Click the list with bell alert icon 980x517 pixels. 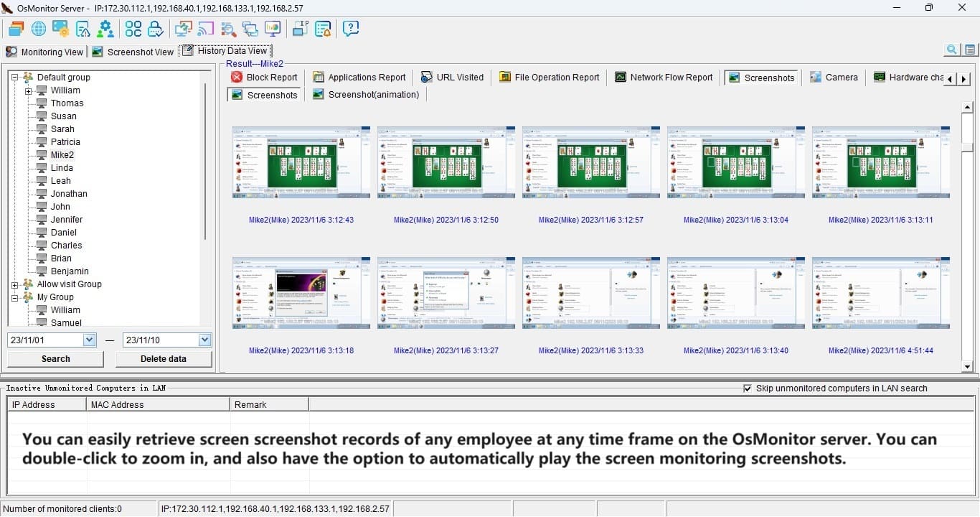pos(323,29)
